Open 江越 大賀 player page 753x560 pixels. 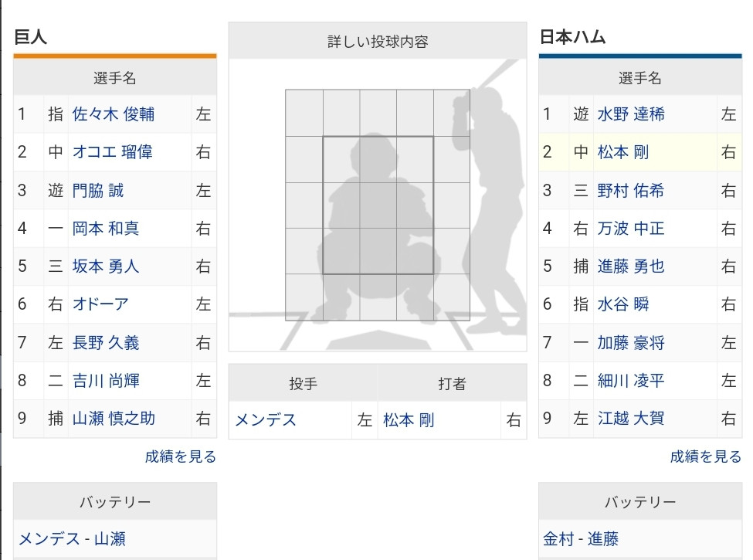tap(631, 419)
